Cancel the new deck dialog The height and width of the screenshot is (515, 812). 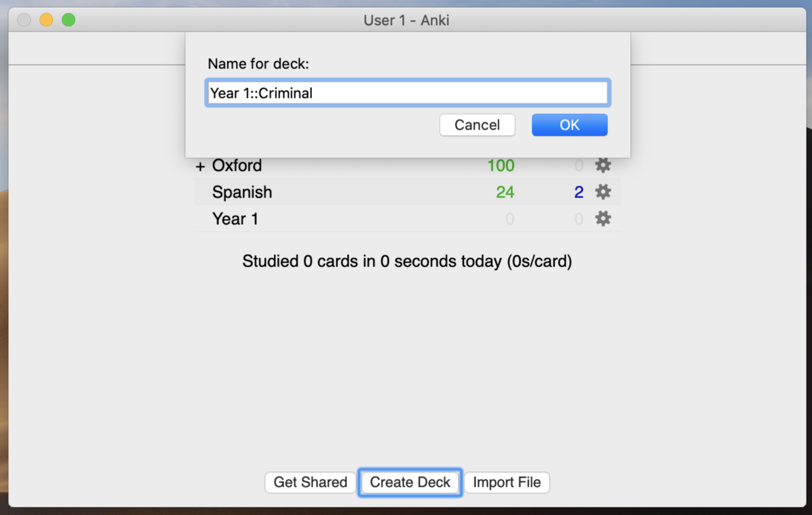point(477,125)
